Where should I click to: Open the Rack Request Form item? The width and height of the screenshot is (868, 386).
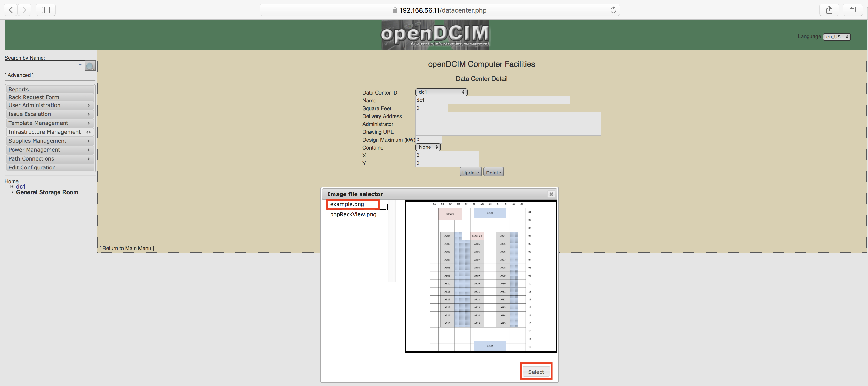click(50, 97)
